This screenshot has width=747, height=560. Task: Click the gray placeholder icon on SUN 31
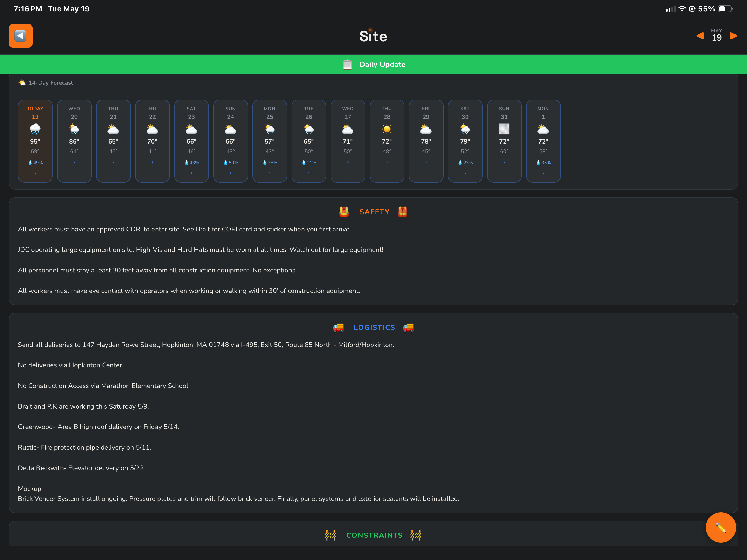[504, 129]
